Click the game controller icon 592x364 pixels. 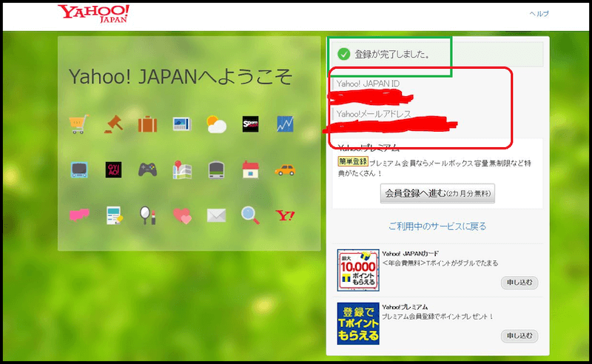tap(147, 170)
